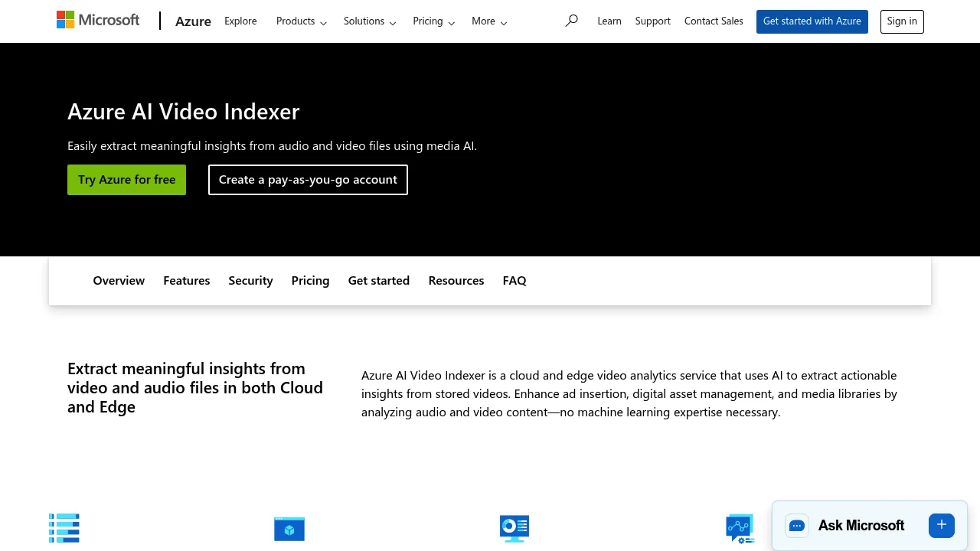Click the monitor with chart feature icon
This screenshot has width=980, height=551.
514,529
